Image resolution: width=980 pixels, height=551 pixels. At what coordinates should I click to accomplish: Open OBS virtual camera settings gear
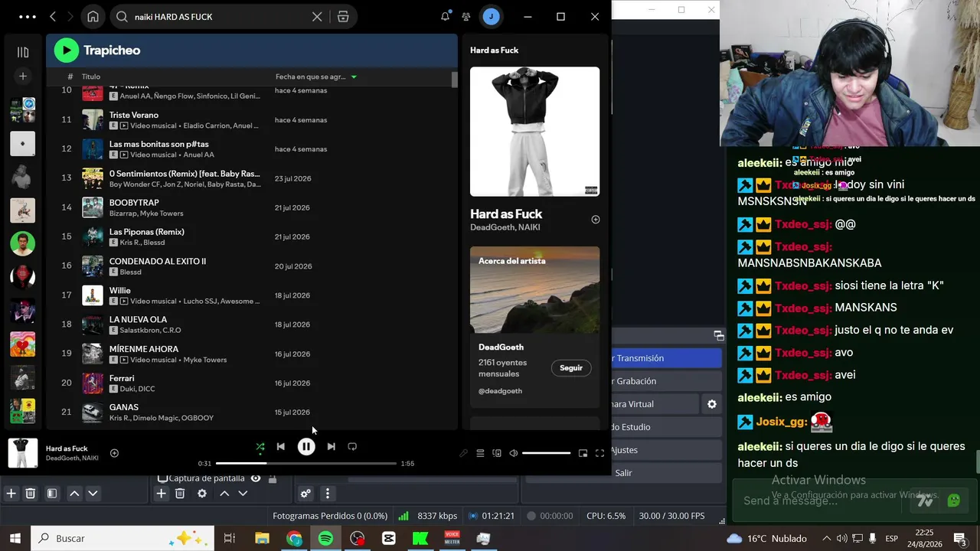[712, 404]
